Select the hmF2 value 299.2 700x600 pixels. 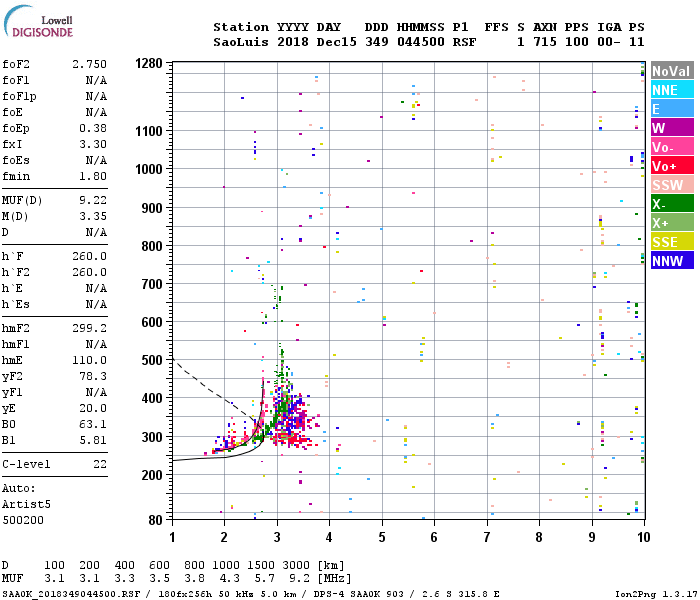(89, 328)
